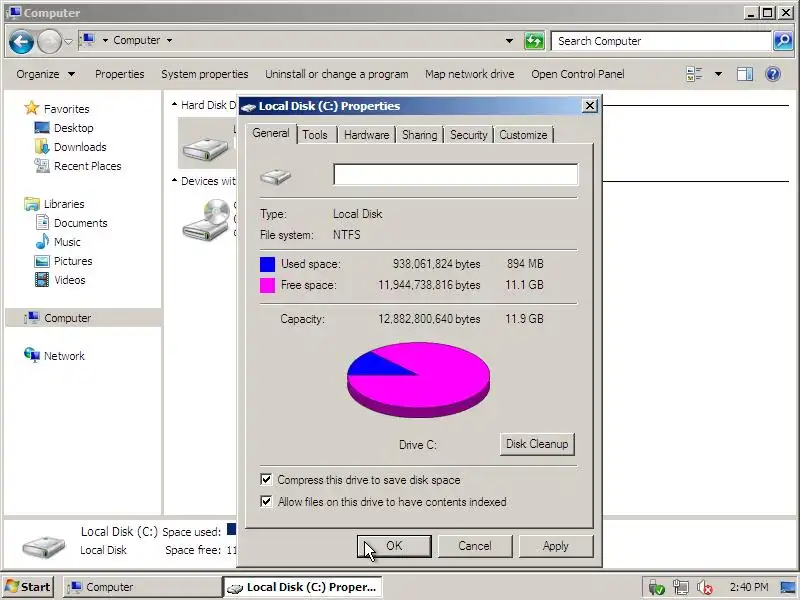This screenshot has width=800, height=600.
Task: Toggle Compress this drive checkbox
Action: tap(266, 479)
